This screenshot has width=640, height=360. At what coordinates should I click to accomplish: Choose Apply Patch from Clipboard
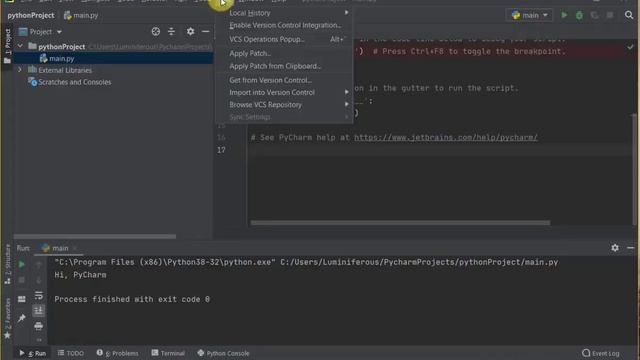click(284, 66)
